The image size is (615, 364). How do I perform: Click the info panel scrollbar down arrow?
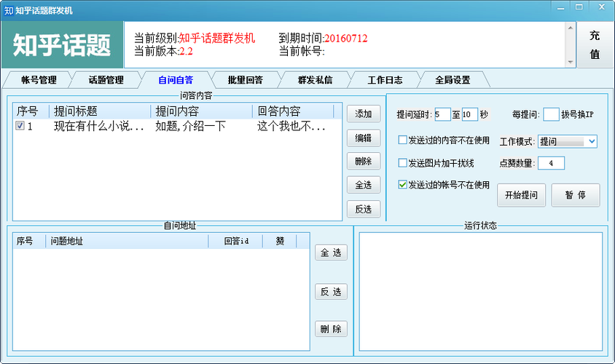tap(571, 63)
